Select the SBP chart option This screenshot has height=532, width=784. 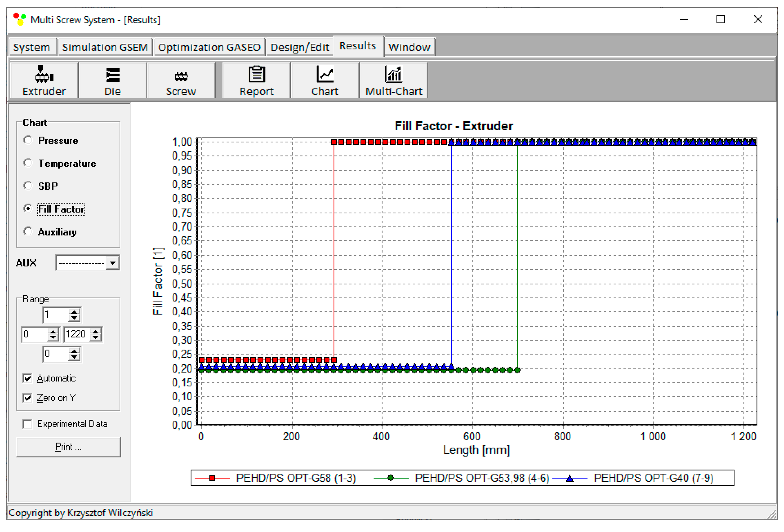(28, 186)
